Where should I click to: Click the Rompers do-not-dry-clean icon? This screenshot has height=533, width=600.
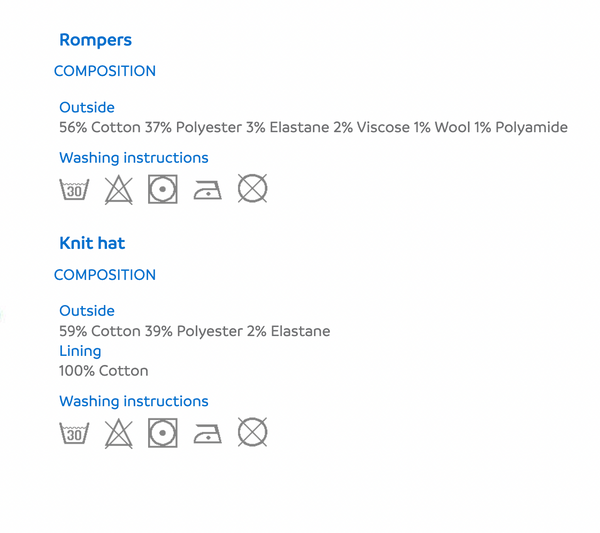tap(253, 188)
